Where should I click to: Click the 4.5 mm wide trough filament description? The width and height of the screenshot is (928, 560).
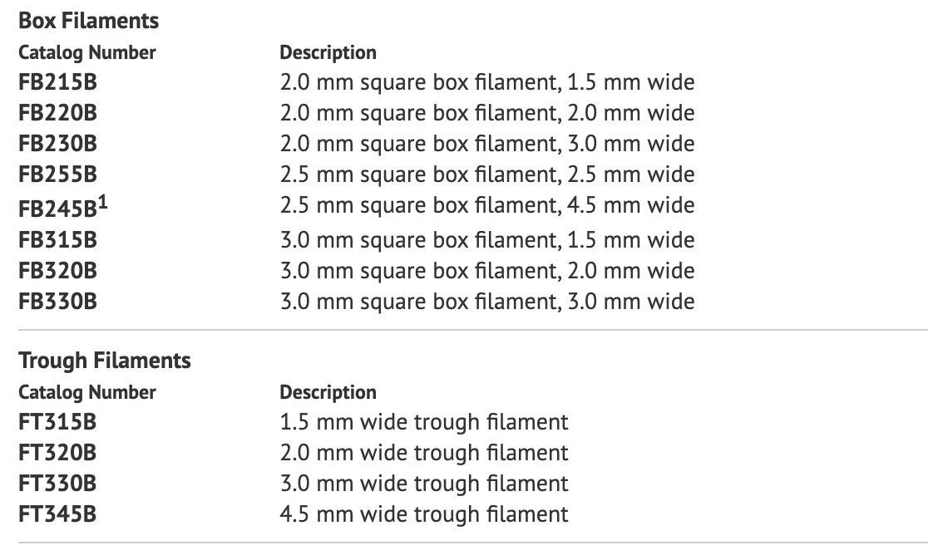point(424,514)
